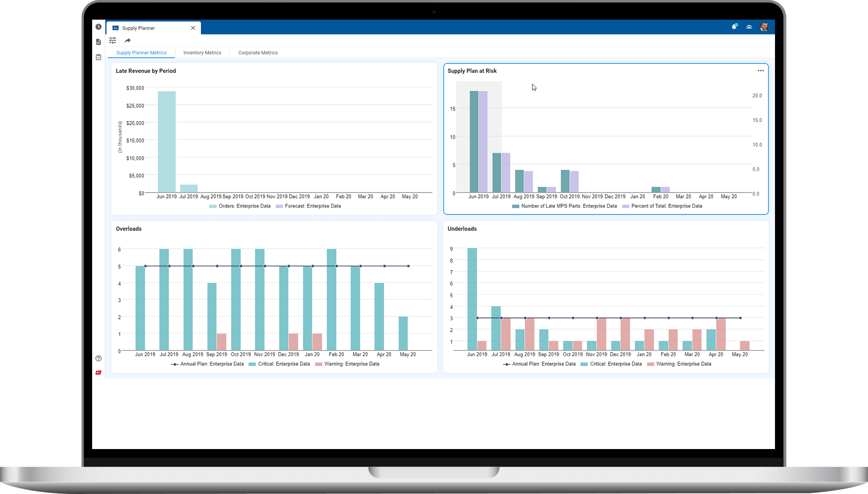Click Critical legend swatch in the Underloads chart
This screenshot has width=868, height=494.
584,364
